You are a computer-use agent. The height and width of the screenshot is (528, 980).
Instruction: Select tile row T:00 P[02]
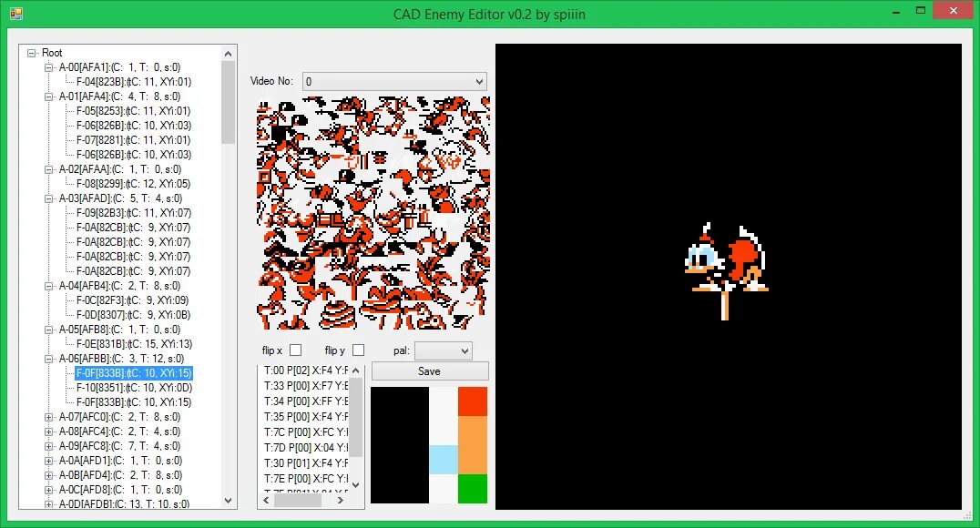(x=305, y=371)
